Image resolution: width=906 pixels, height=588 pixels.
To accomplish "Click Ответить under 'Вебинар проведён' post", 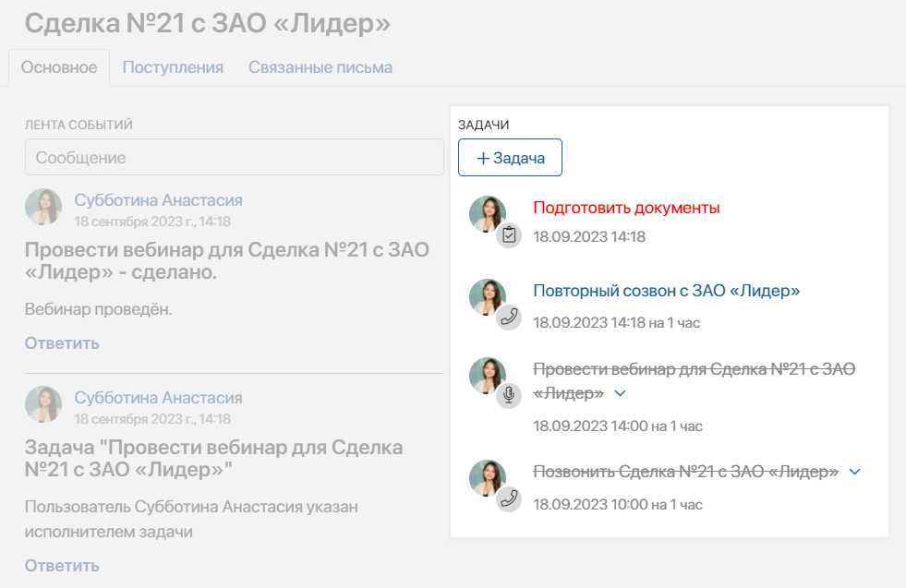I will tap(62, 343).
